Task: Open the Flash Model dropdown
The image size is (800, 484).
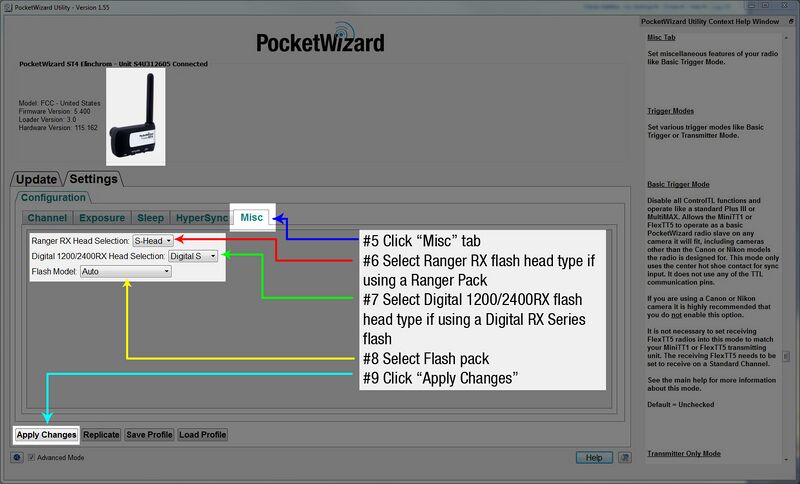Action: [x=126, y=271]
